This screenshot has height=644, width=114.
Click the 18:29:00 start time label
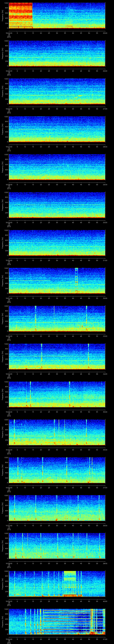pos(9,223)
